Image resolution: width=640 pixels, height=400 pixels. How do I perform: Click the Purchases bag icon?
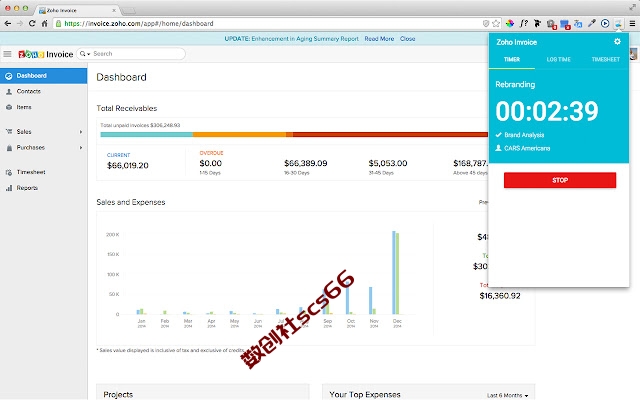pos(9,148)
